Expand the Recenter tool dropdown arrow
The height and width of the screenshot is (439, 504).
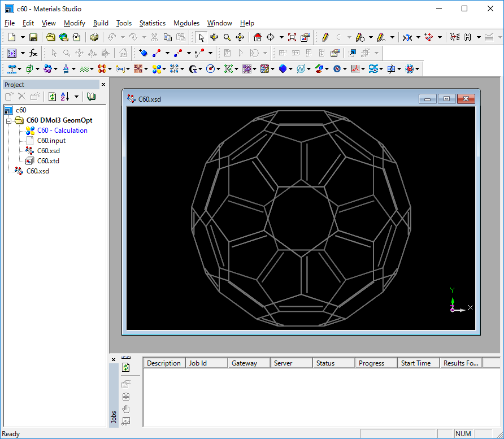tap(281, 37)
